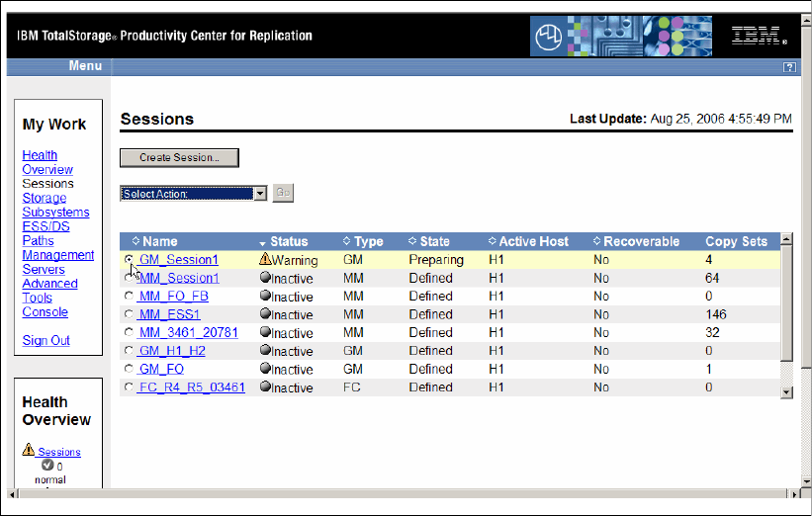The width and height of the screenshot is (812, 516).
Task: Click the checkmark icon above normal count
Action: click(47, 465)
